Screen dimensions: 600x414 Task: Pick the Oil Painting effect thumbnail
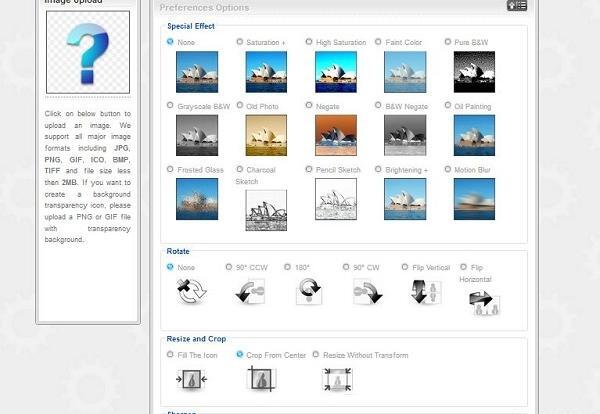pos(474,135)
